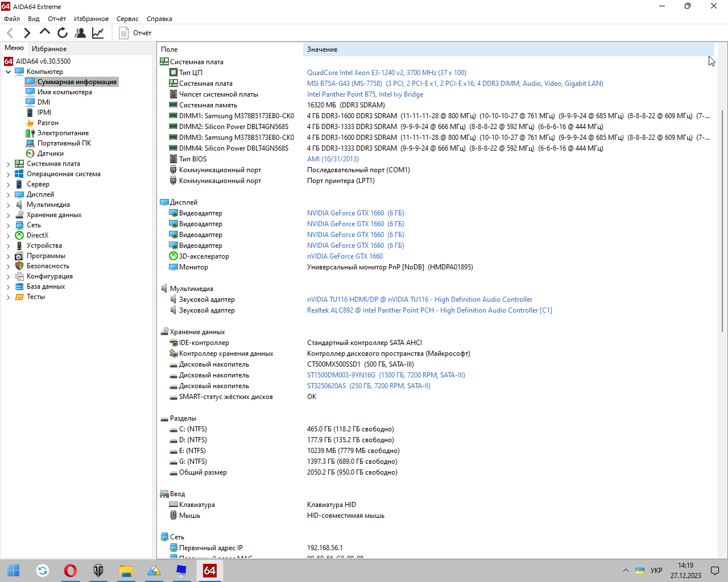Switch to the Меню tab

pos(14,48)
